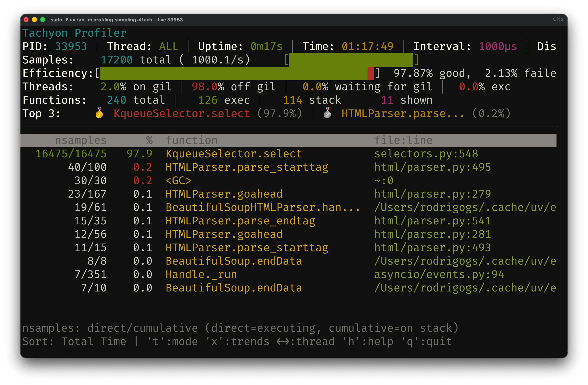Select BeautifulSoup.endData row with 7/10 samples
Image resolution: width=588 pixels, height=385 pixels.
tap(288, 288)
